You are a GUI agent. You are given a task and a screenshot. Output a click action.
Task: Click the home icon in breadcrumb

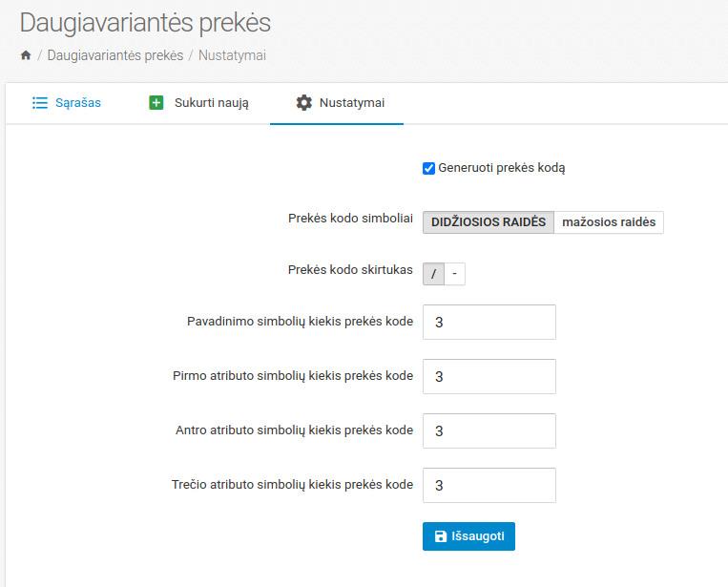click(x=26, y=55)
